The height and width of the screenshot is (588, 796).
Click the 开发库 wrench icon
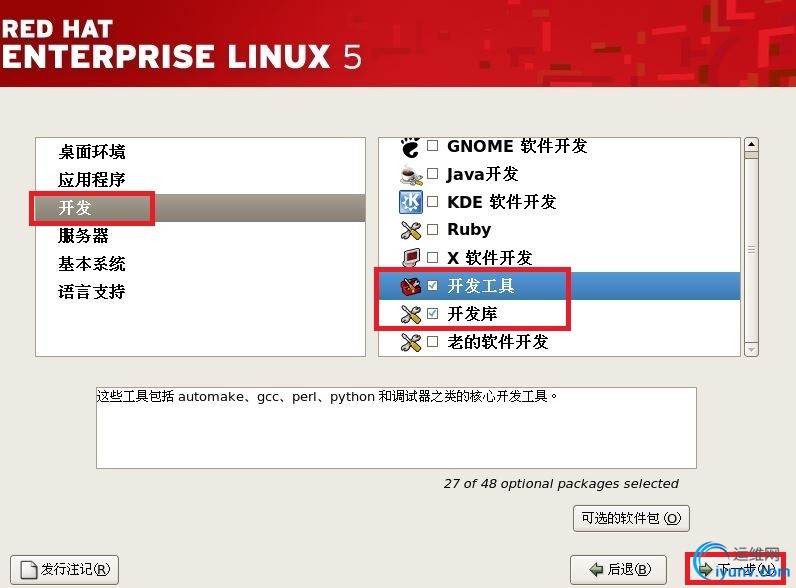[x=411, y=314]
